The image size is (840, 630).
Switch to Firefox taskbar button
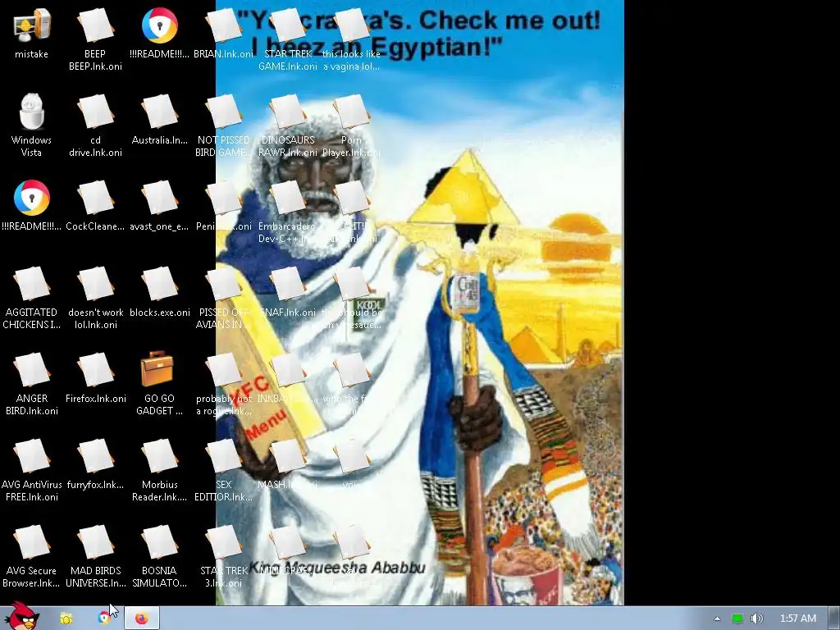pyautogui.click(x=141, y=619)
